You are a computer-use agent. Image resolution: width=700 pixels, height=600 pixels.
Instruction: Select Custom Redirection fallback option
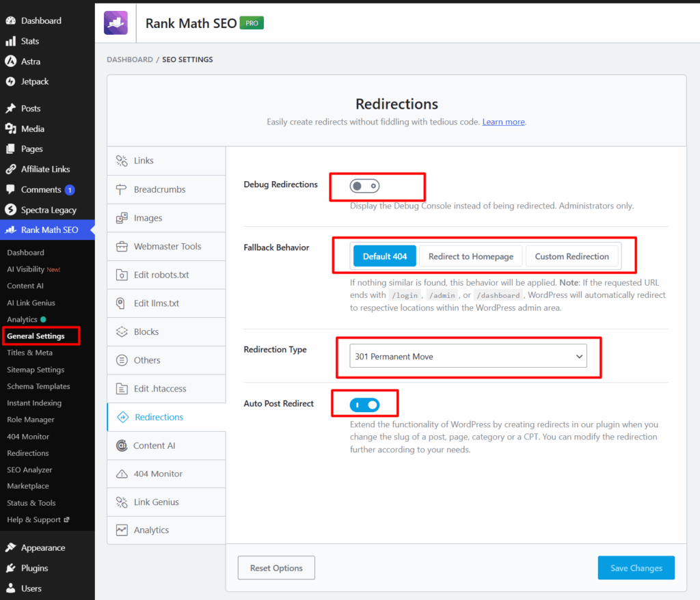click(x=572, y=256)
